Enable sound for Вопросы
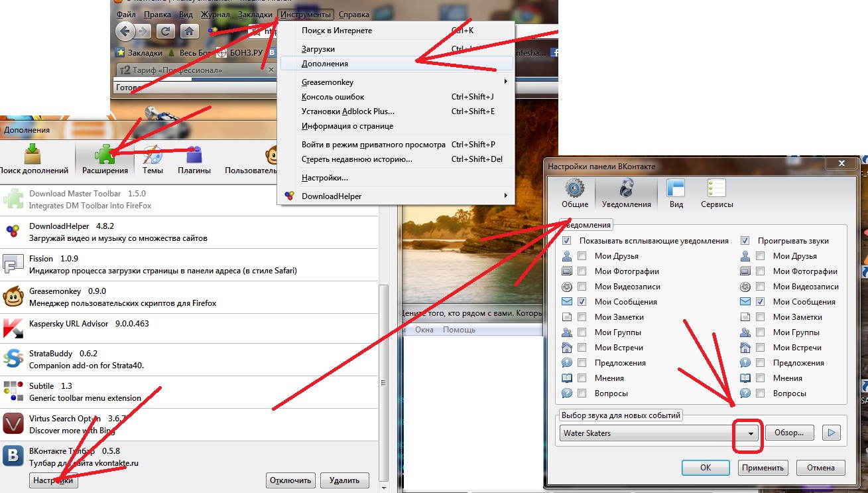 pyautogui.click(x=760, y=393)
